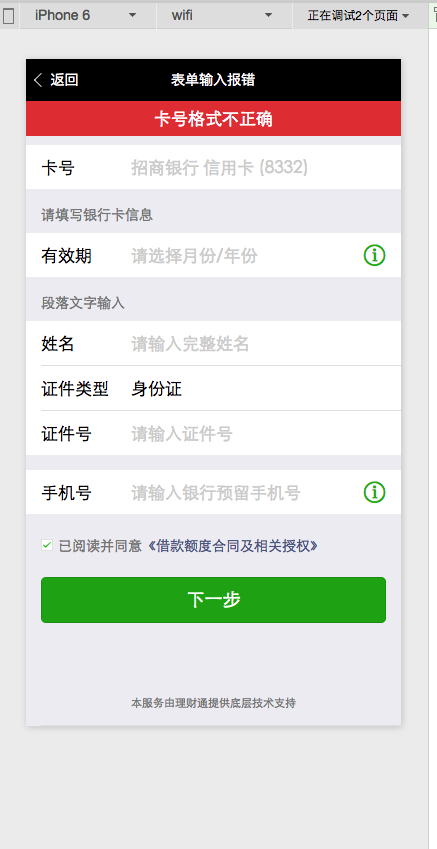Click the green 下一步 button
Image resolution: width=437 pixels, height=849 pixels.
click(213, 600)
